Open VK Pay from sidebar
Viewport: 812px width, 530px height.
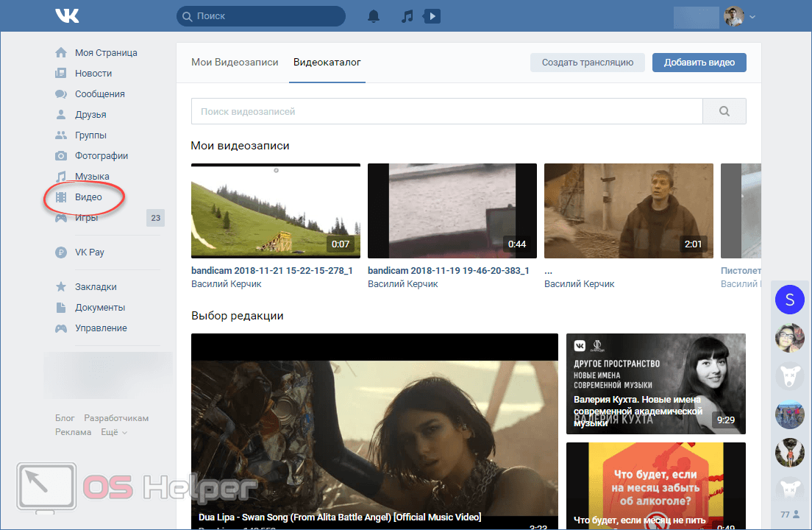pos(89,252)
